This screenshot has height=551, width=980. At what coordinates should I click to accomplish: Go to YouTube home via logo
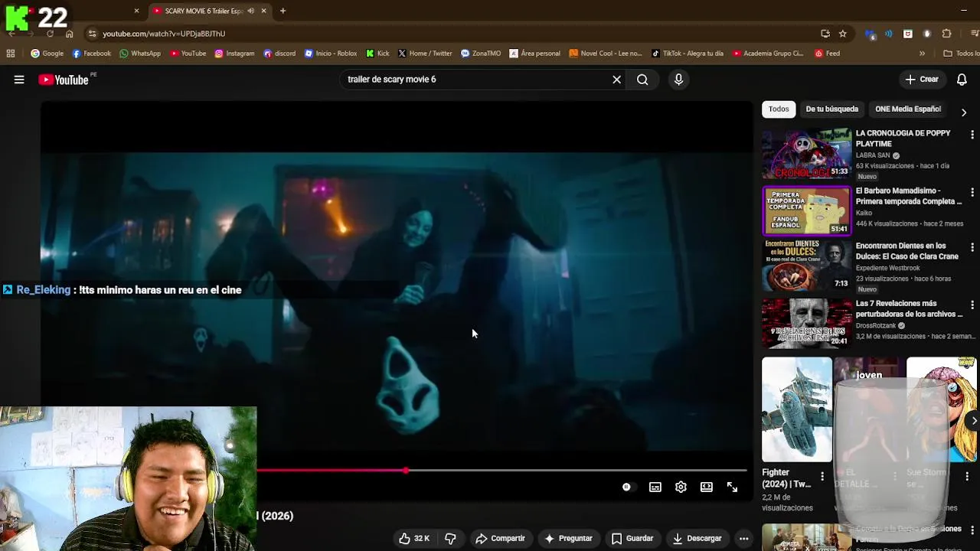tap(64, 80)
